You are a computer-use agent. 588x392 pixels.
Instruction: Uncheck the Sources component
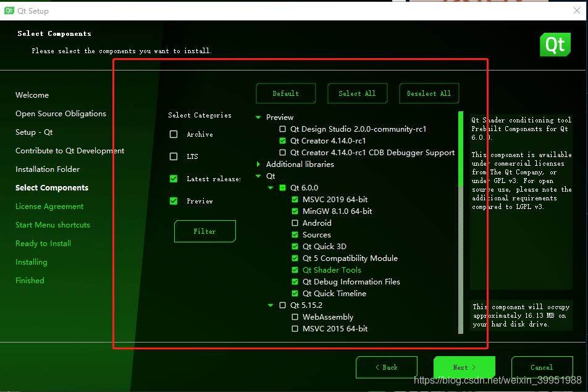point(295,235)
